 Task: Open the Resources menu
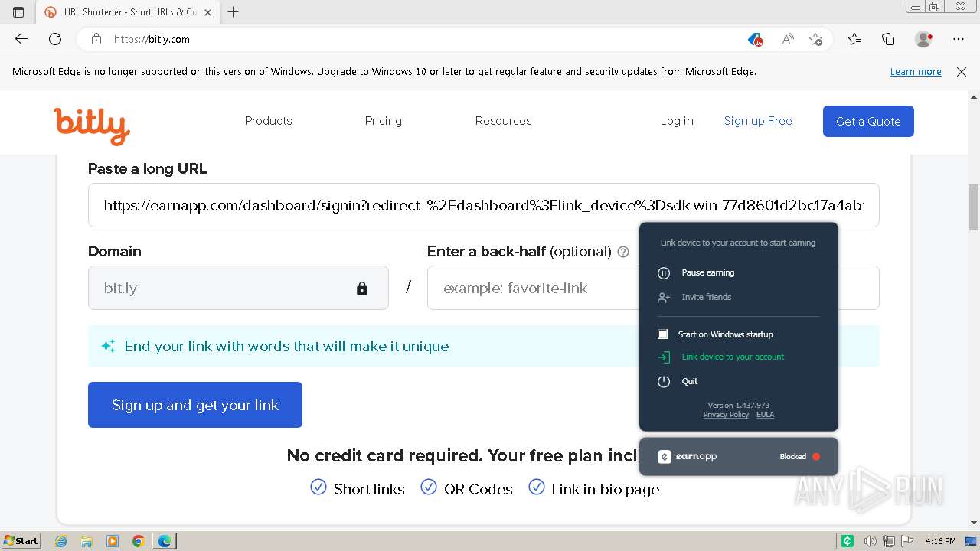pos(503,121)
